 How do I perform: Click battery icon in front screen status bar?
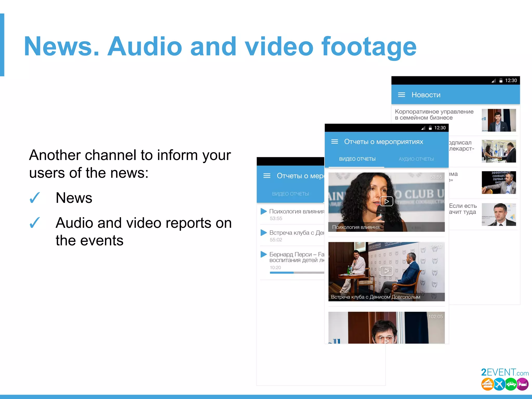430,128
